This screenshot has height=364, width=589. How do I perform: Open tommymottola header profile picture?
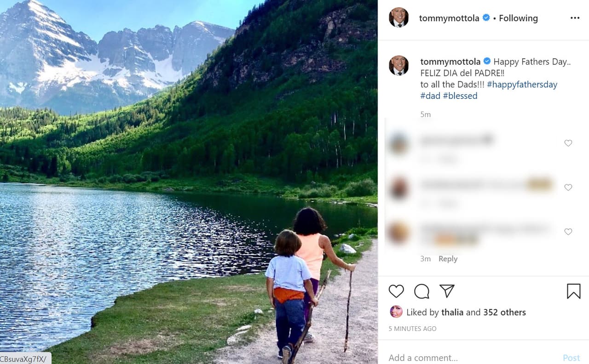pyautogui.click(x=398, y=18)
